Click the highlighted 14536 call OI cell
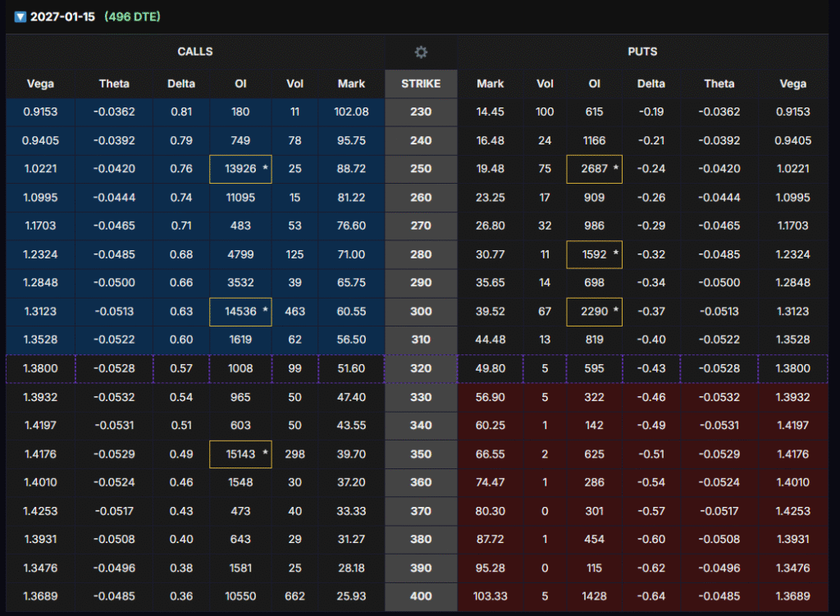The image size is (840, 616). (240, 312)
